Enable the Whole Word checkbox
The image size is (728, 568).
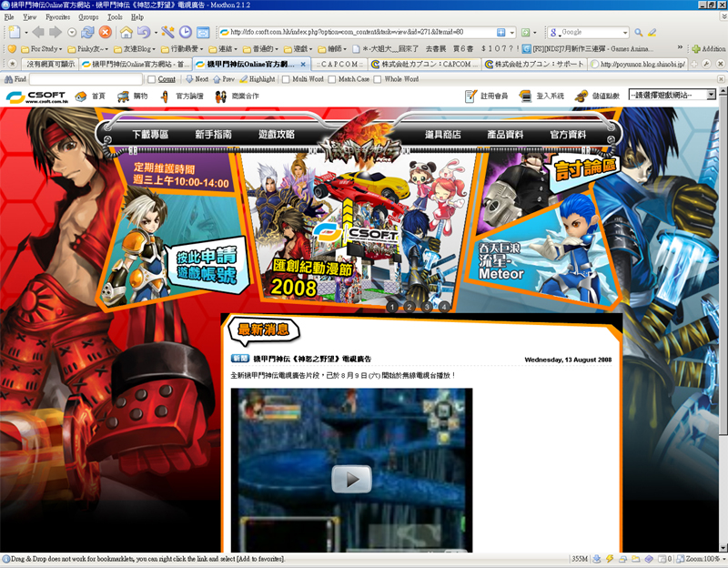pyautogui.click(x=378, y=79)
